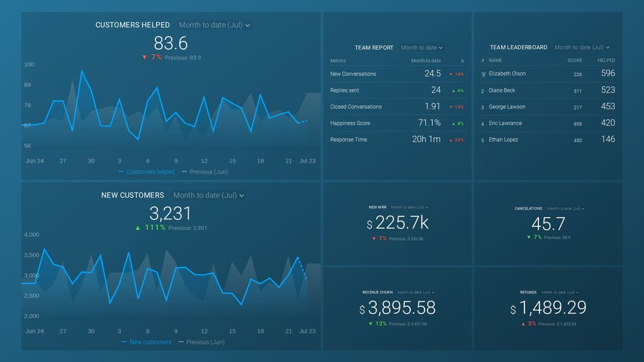Select the Replies sent metric row label
The width and height of the screenshot is (644, 362).
click(344, 90)
